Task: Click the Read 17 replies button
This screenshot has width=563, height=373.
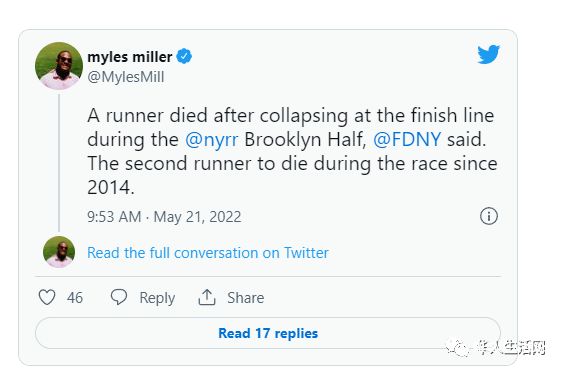Action: 268,333
